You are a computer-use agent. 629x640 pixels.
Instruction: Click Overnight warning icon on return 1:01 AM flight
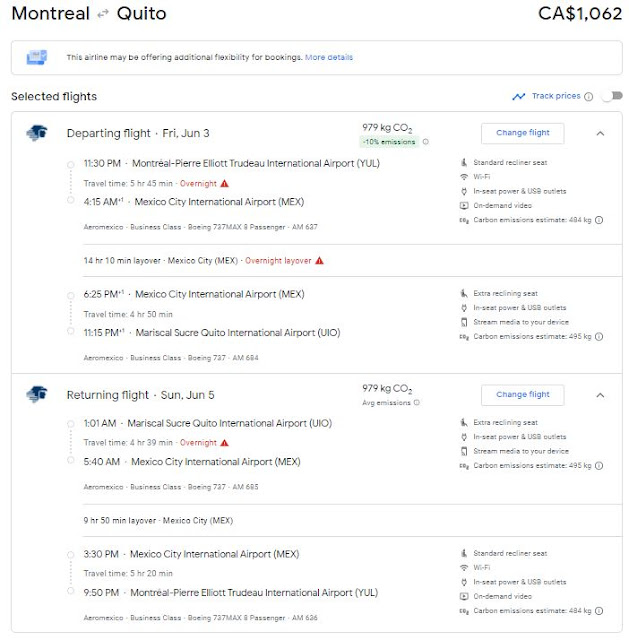coord(224,442)
